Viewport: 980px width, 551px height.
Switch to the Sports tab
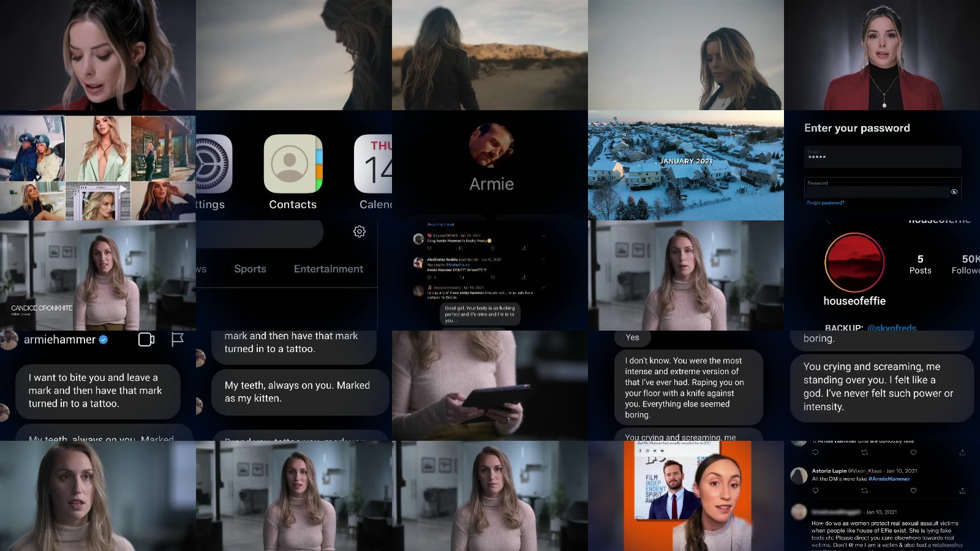[250, 269]
